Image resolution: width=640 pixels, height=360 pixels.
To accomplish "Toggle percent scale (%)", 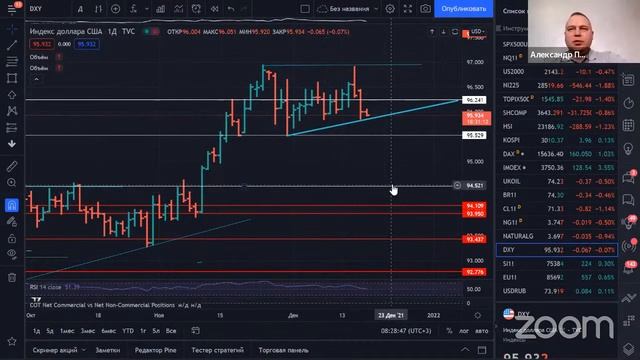I will click(449, 331).
